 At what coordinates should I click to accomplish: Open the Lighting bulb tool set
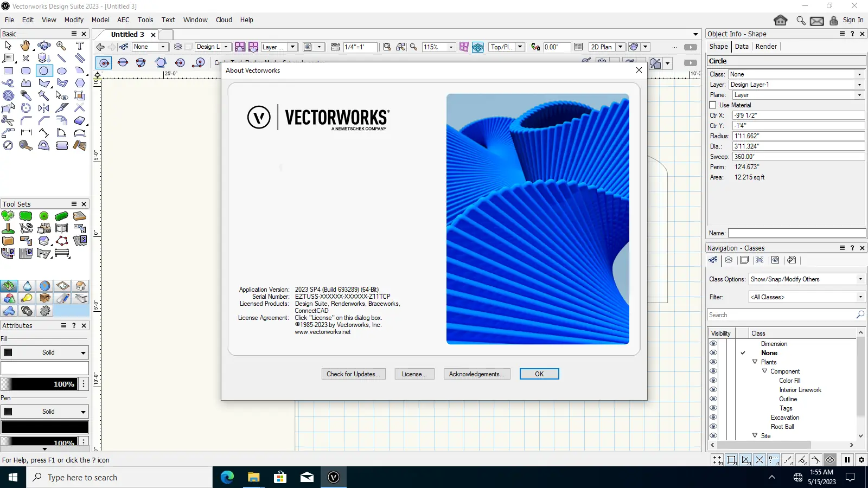[27, 298]
